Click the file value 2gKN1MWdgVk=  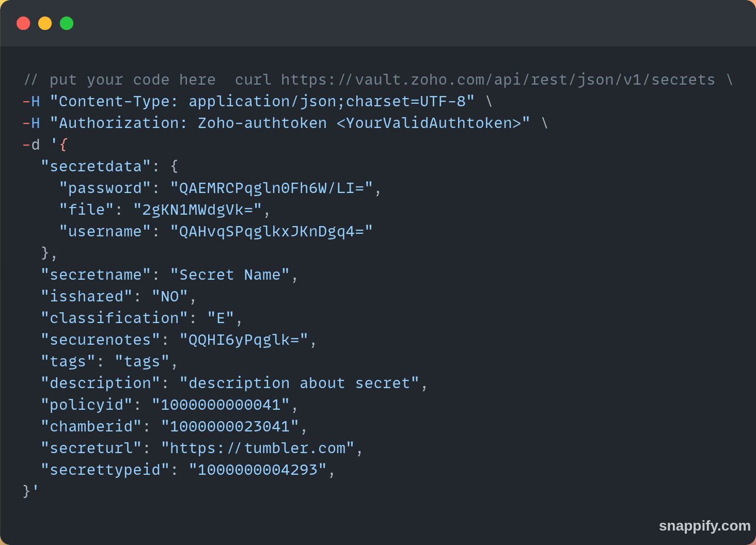(197, 210)
